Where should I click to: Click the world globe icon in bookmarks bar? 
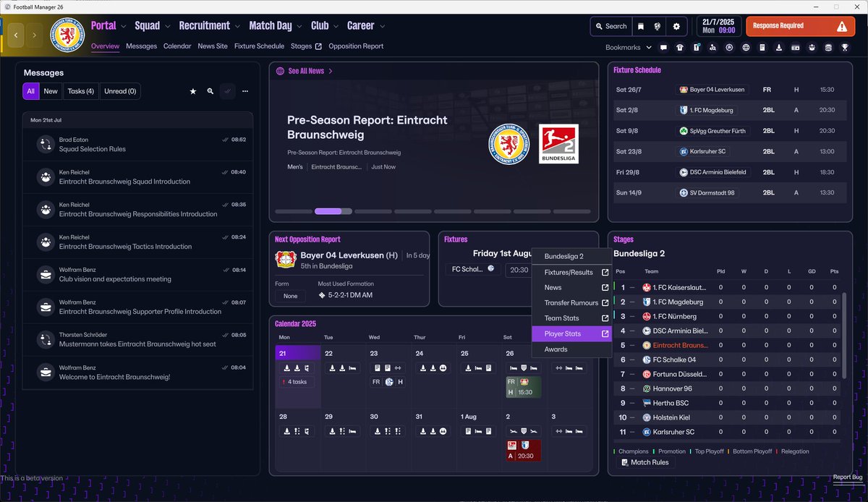click(745, 47)
